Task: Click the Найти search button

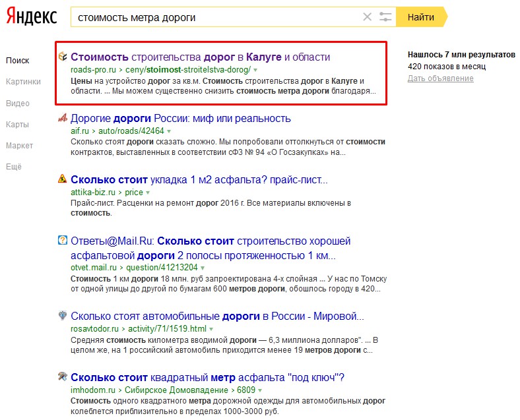Action: click(422, 17)
